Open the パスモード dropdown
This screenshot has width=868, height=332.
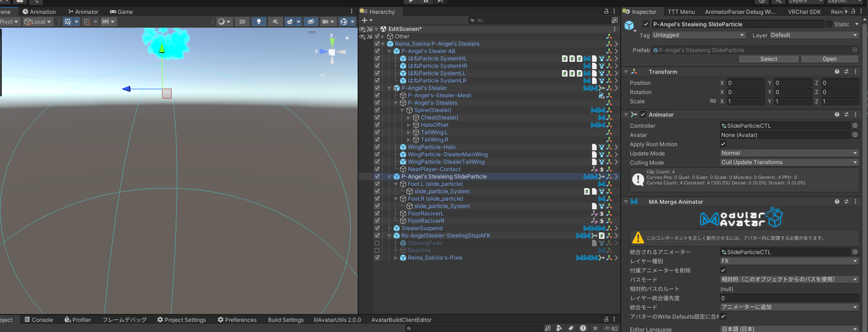tap(790, 279)
